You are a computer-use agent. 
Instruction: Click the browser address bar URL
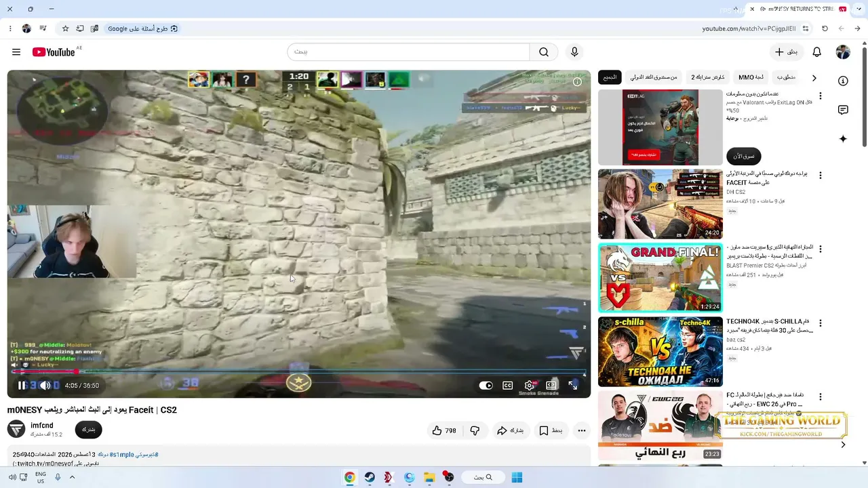point(749,28)
